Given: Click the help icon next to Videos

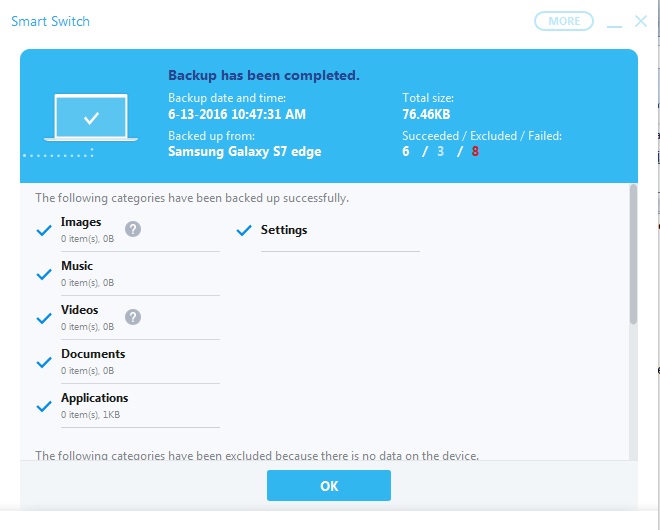Looking at the screenshot, I should point(133,317).
